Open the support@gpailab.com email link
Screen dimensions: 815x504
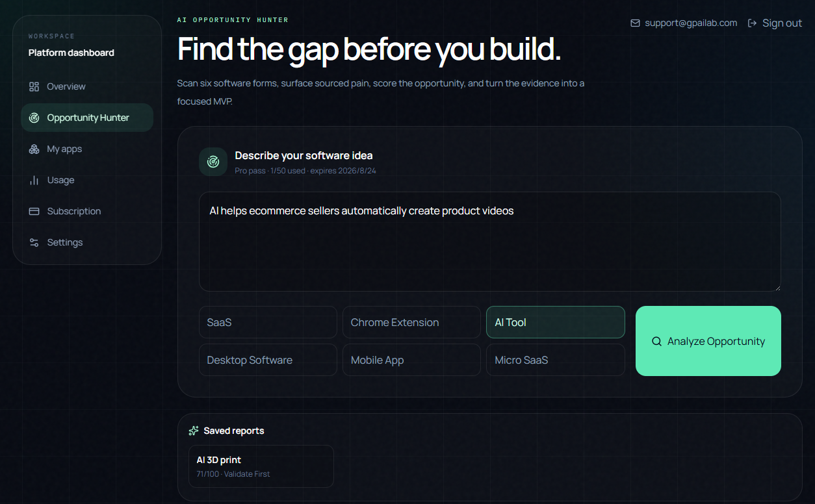pyautogui.click(x=691, y=23)
